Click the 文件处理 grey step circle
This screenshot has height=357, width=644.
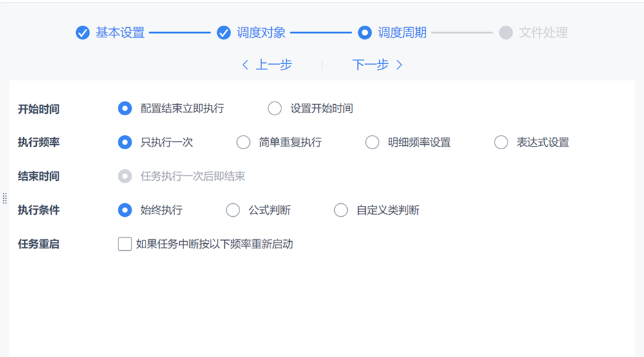point(506,33)
